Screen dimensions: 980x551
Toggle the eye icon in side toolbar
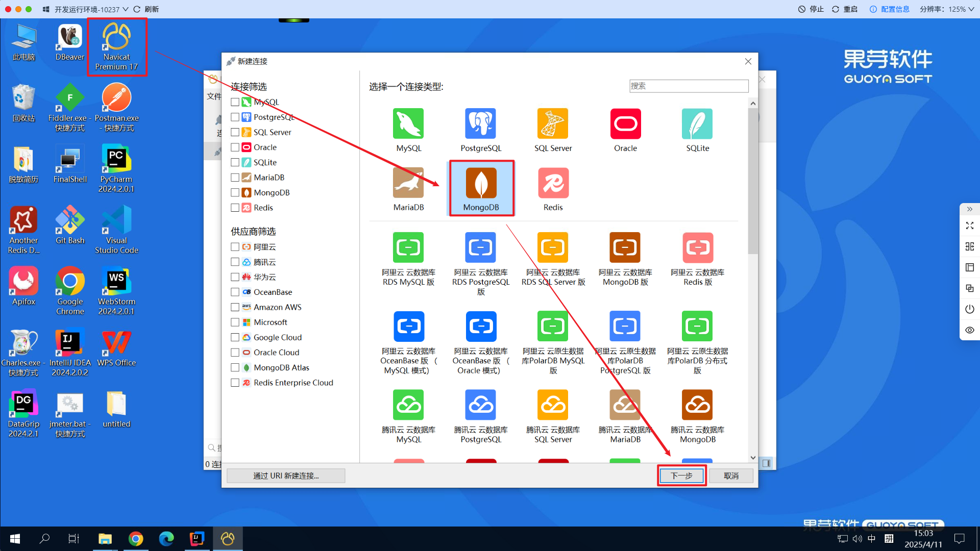tap(970, 330)
